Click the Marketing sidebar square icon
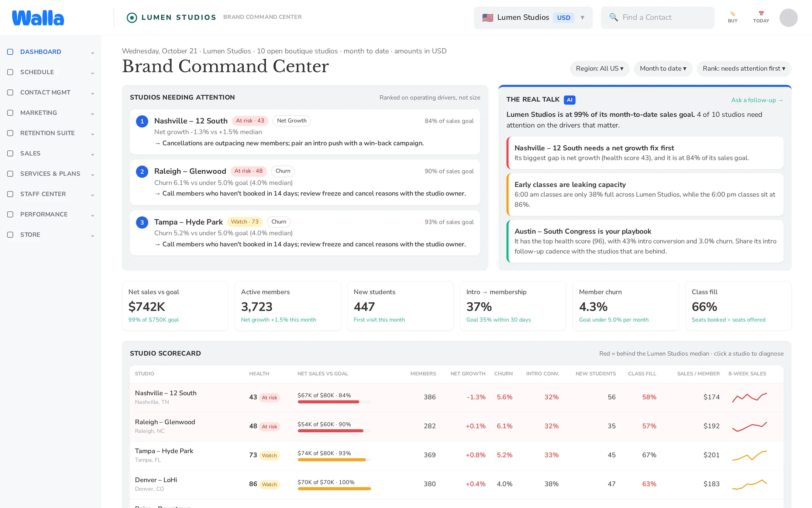This screenshot has height=508, width=812. [x=10, y=113]
